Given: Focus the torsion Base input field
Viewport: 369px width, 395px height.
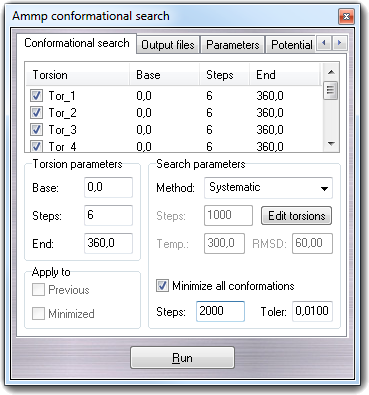Looking at the screenshot, I should tap(108, 187).
